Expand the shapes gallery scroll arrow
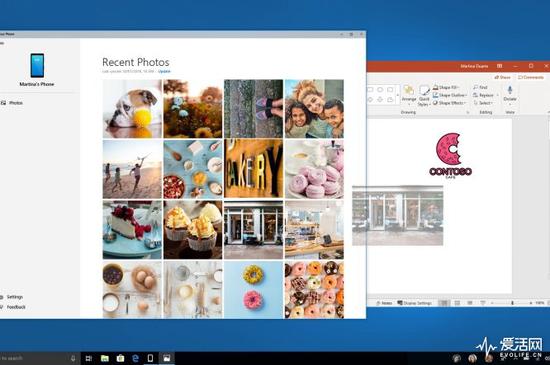 click(398, 95)
